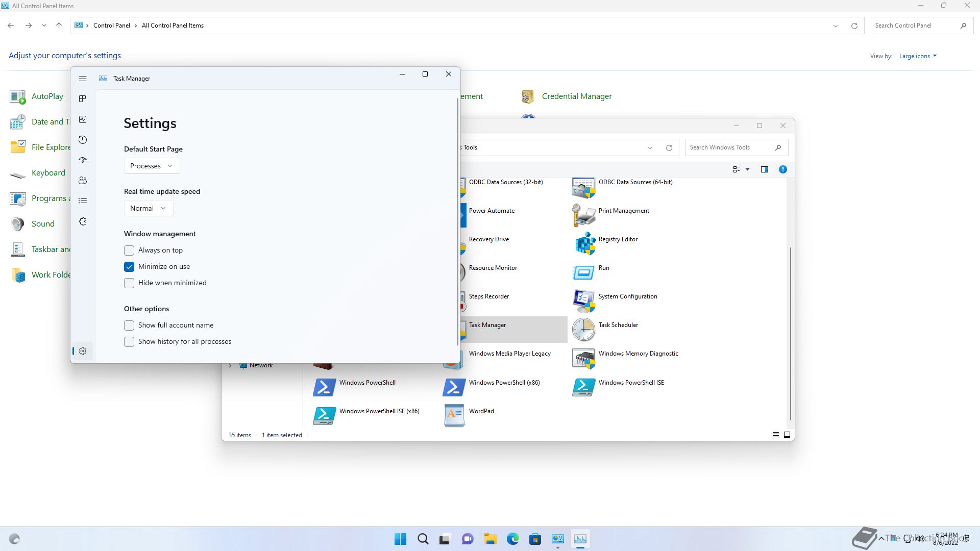This screenshot has width=980, height=551.
Task: Check Show history for all processes
Action: 129,342
